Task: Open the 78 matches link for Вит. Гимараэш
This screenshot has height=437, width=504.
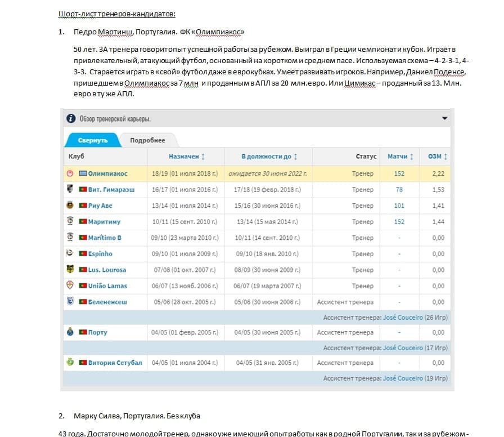Action: (x=399, y=190)
